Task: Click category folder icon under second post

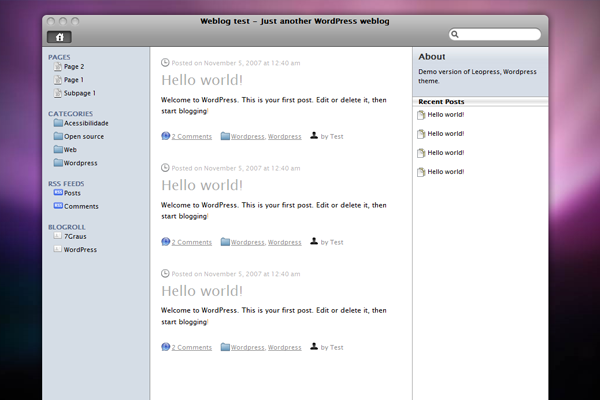Action: (x=225, y=242)
